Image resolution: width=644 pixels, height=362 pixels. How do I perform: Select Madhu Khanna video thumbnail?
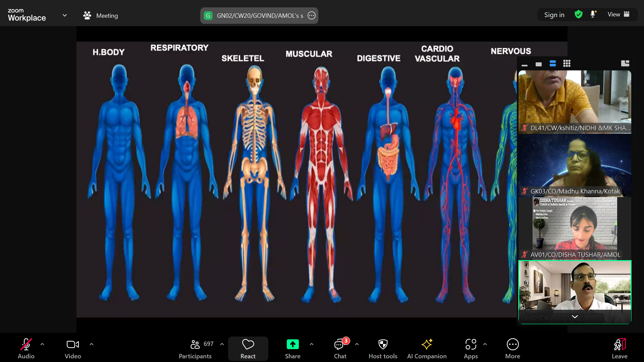point(575,165)
